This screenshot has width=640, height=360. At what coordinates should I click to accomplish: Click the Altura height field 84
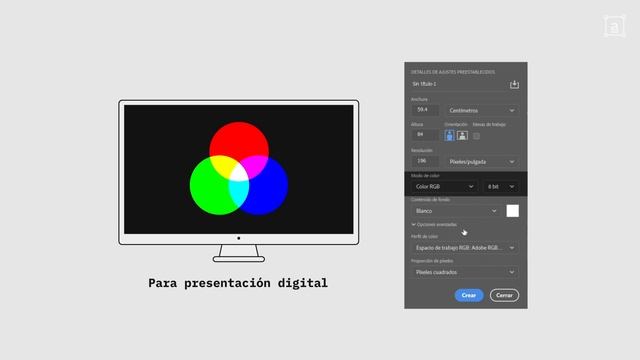(425, 135)
